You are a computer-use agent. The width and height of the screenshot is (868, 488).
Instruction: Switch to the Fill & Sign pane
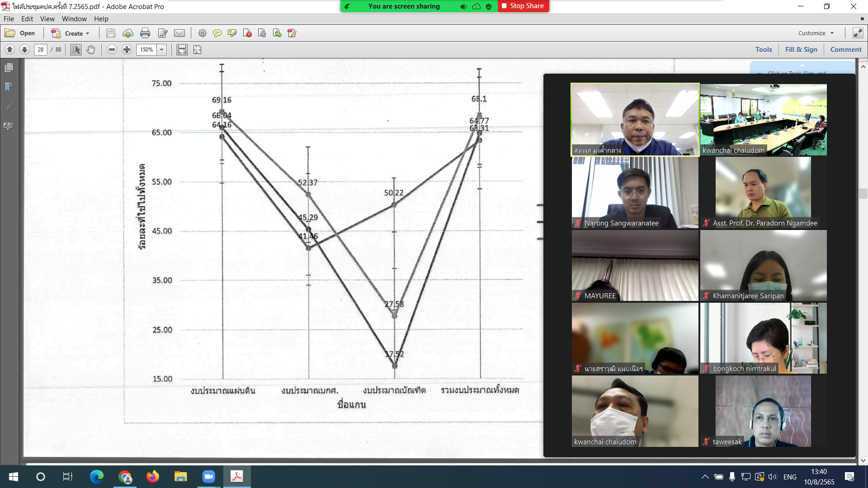coord(801,50)
